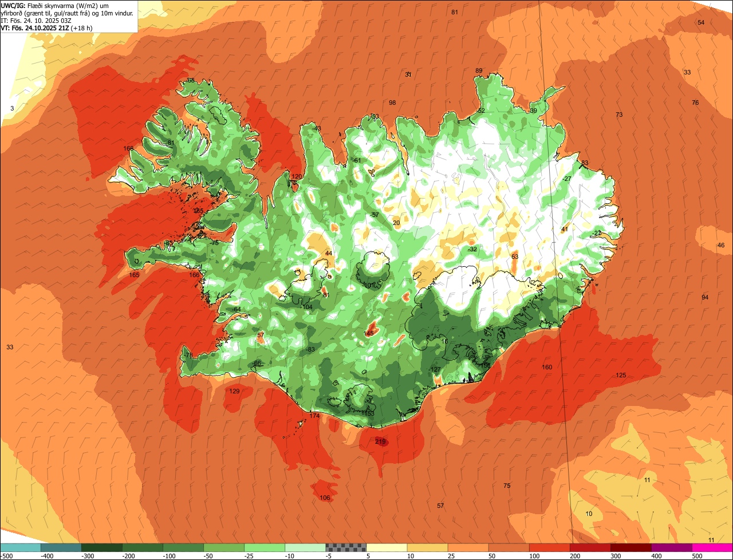Select the '200' legend label
The width and height of the screenshot is (733, 560).
click(x=576, y=555)
